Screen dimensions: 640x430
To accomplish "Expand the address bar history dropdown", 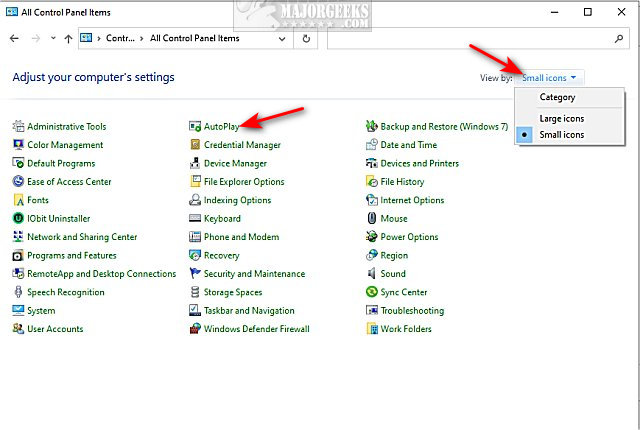I will point(282,39).
